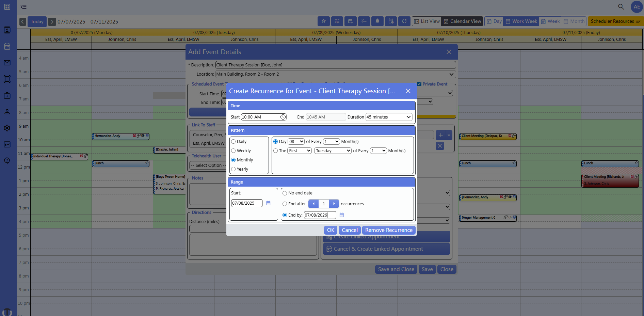Screen dimensions: 644x316
Task: Click the Remove Recurrence button
Action: [x=388, y=230]
